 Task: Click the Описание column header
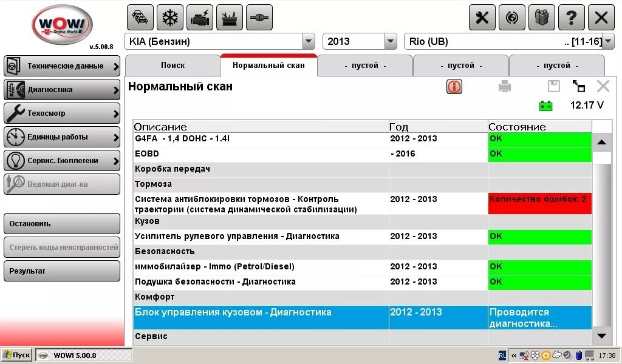tap(261, 127)
